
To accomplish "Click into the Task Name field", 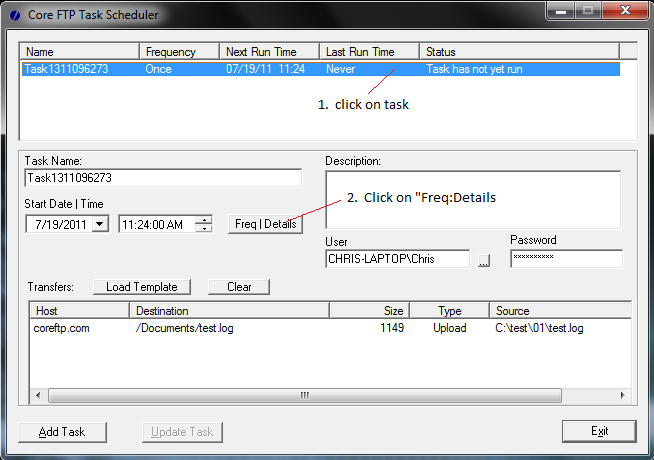I will [x=163, y=178].
